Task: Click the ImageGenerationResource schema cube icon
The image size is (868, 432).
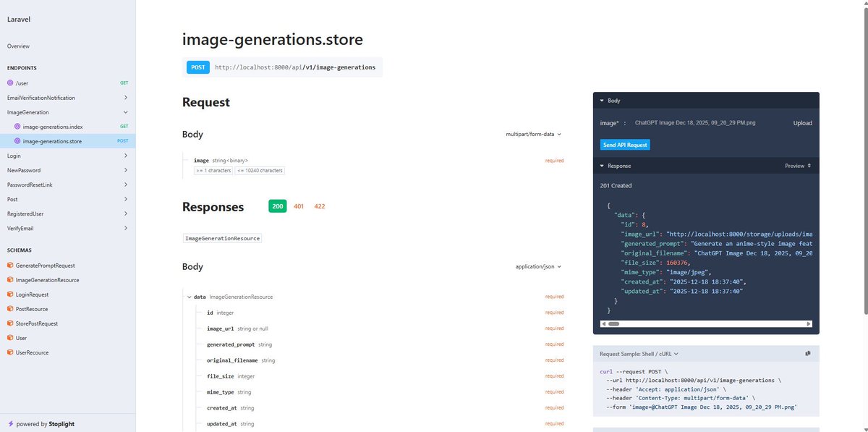Action: pos(10,280)
